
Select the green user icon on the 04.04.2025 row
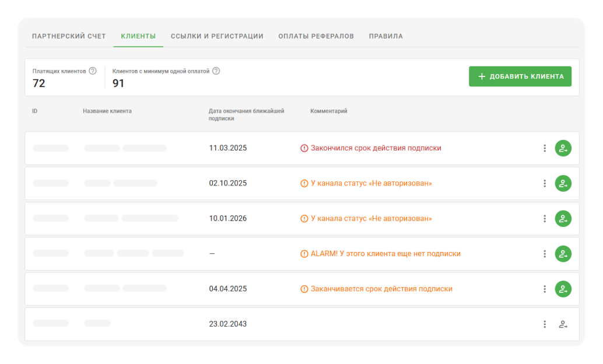tap(562, 288)
